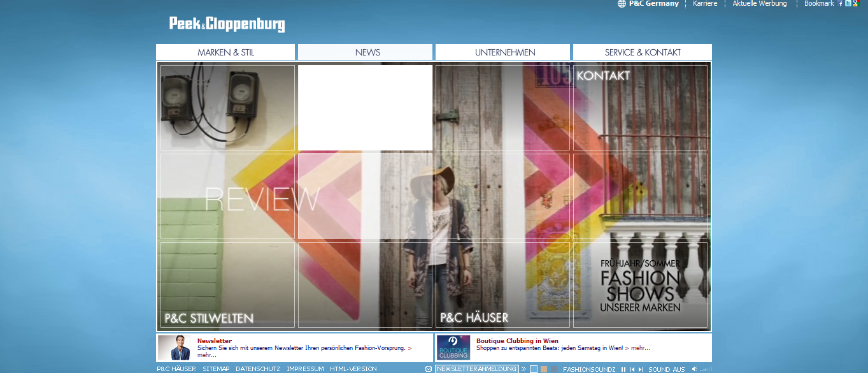The image size is (868, 373).
Task: Adjust the volume level bars
Action: pos(703,369)
